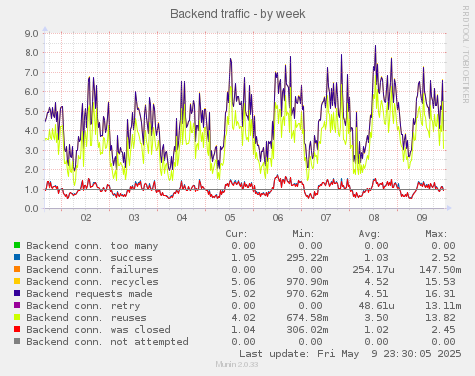Viewport: 475px width, 376px height.
Task: Click success current value 1.05
Action: [243, 258]
